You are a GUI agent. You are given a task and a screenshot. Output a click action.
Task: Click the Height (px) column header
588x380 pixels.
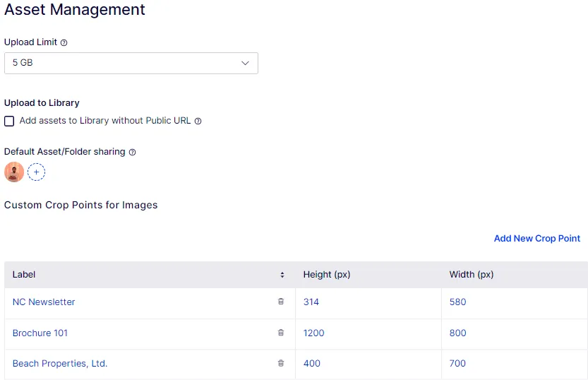[x=327, y=275]
